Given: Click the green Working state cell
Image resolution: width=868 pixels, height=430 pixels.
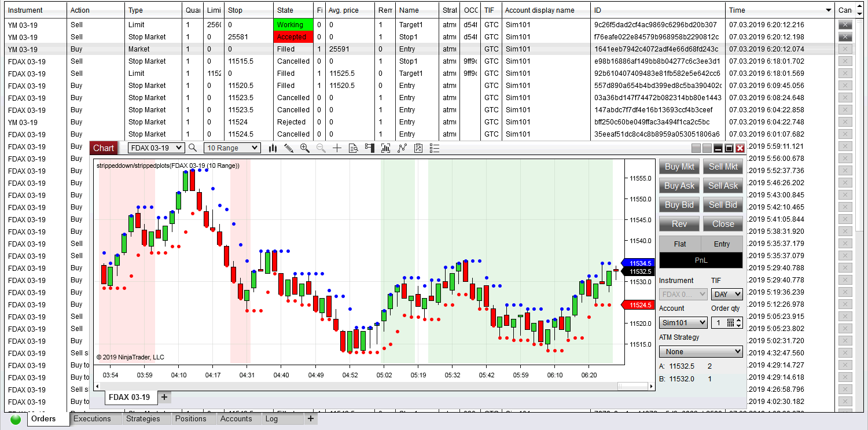Looking at the screenshot, I should click(293, 25).
